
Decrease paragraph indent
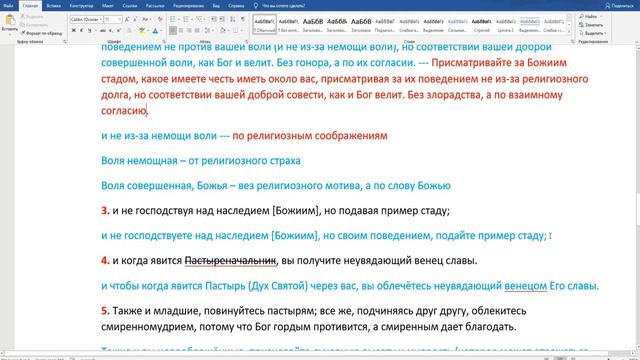214,20
